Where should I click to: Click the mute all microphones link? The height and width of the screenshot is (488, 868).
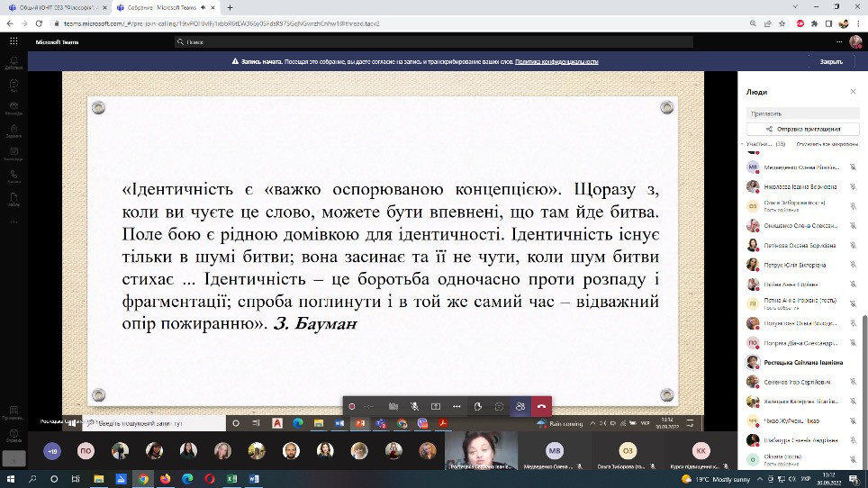pyautogui.click(x=827, y=144)
